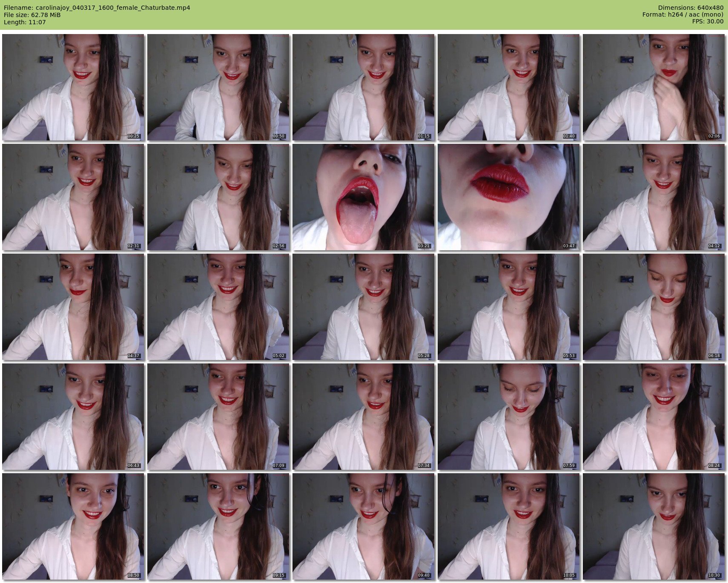This screenshot has height=583, width=728.
Task: Select the frame marked 06:18
Action: (654, 307)
